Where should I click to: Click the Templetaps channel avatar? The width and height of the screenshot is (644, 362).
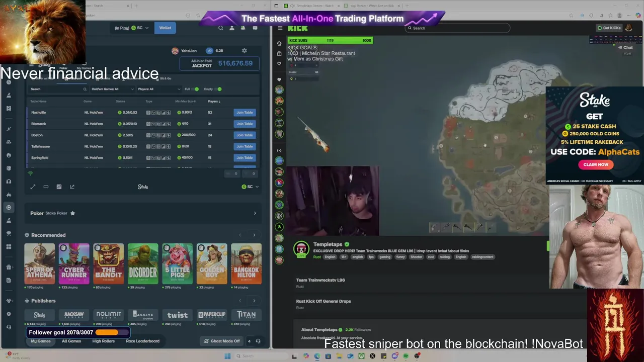coord(301,249)
